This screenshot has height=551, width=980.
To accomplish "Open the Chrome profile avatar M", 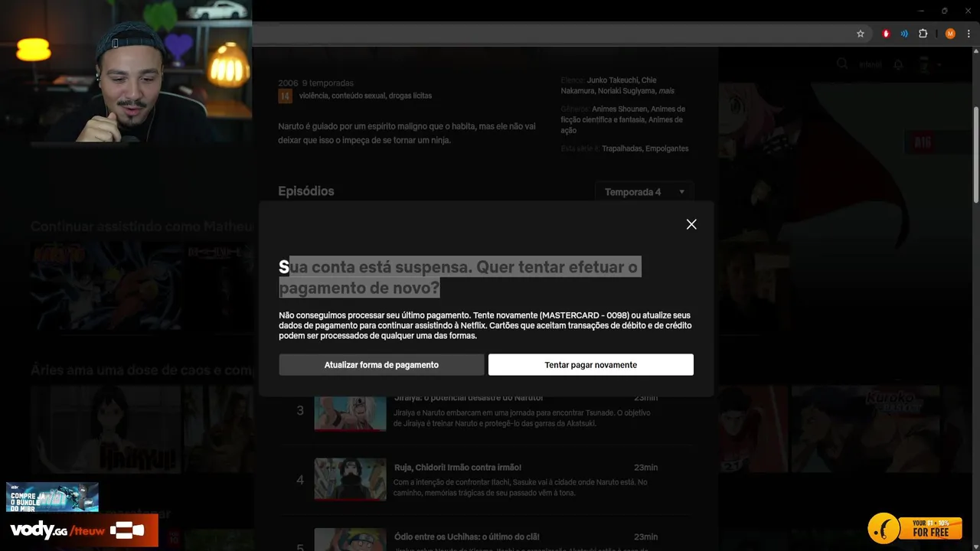I will click(950, 34).
